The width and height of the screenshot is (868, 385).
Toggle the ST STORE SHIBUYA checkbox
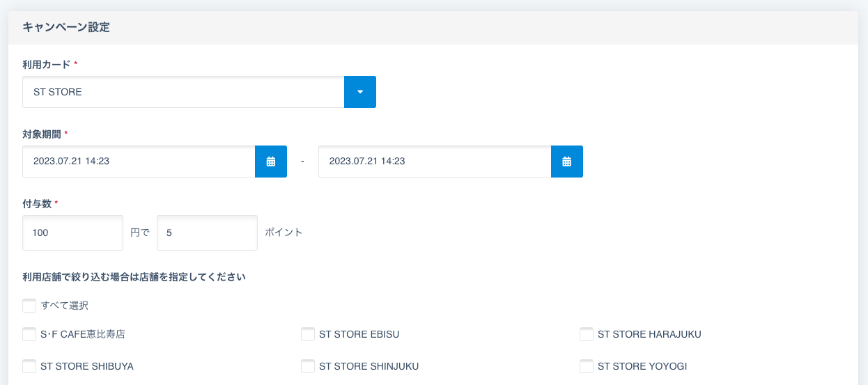[29, 366]
